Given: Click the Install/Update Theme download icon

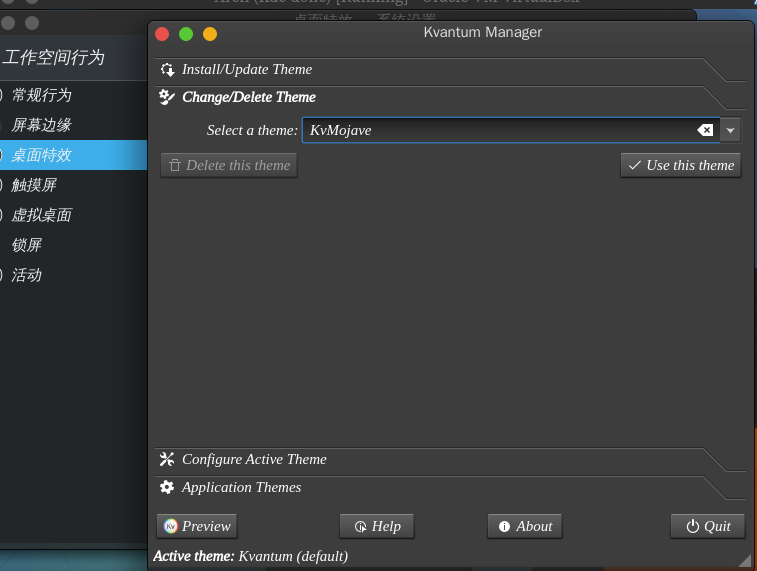Looking at the screenshot, I should point(168,70).
